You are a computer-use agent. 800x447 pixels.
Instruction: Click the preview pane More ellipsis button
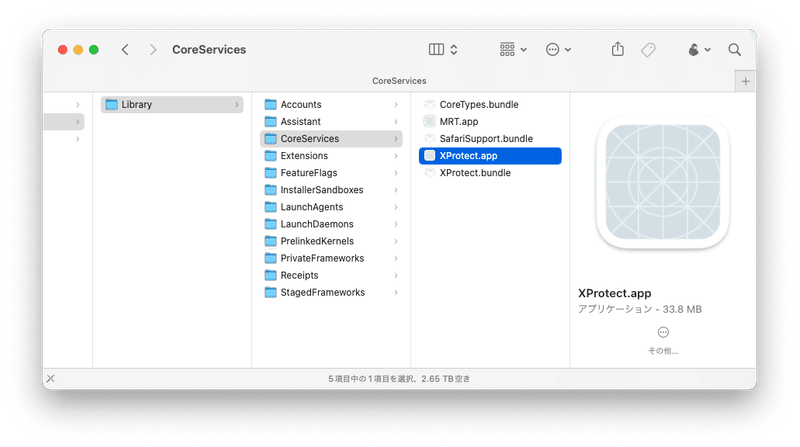point(663,333)
